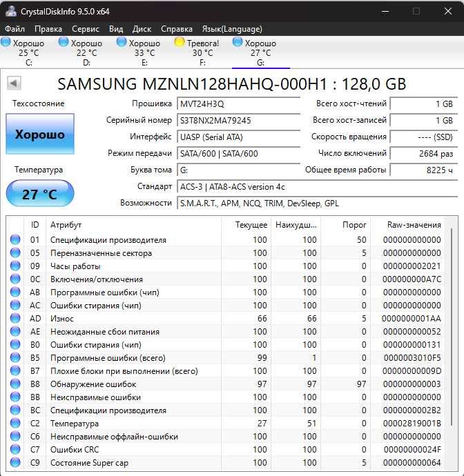
Task: Open the Справка menu
Action: (177, 29)
